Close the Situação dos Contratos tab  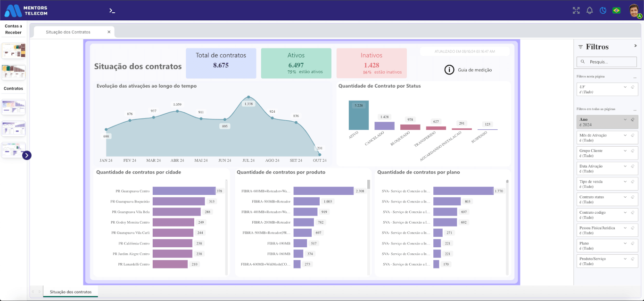point(109,32)
